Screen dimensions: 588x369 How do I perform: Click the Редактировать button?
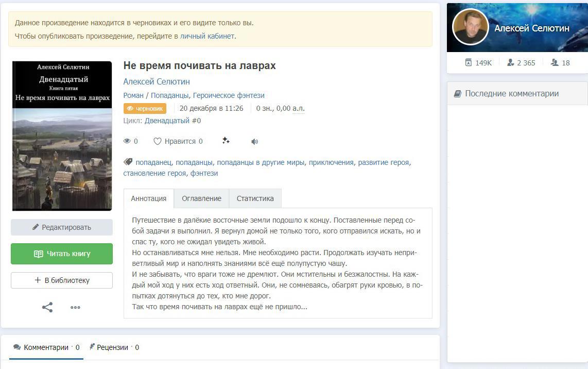tap(61, 227)
